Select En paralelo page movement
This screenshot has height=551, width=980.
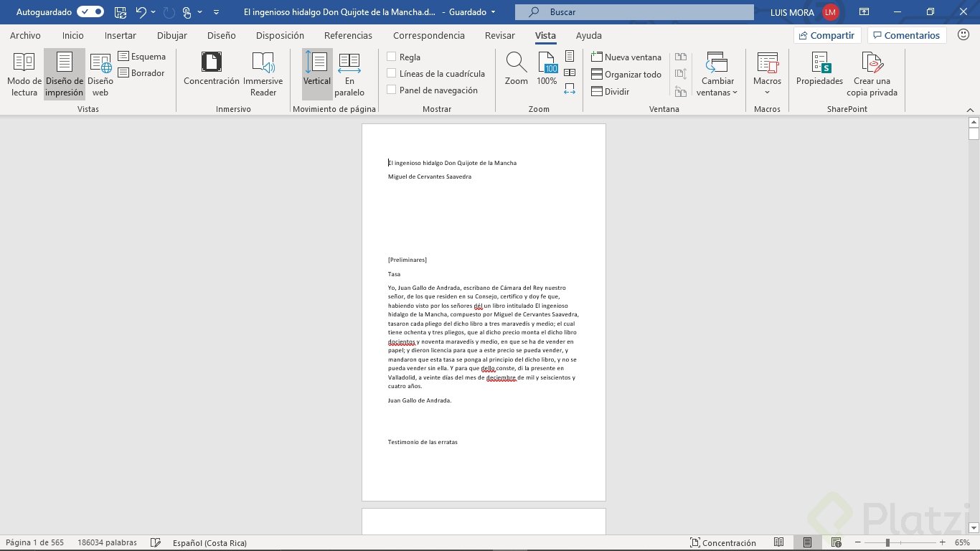click(349, 72)
